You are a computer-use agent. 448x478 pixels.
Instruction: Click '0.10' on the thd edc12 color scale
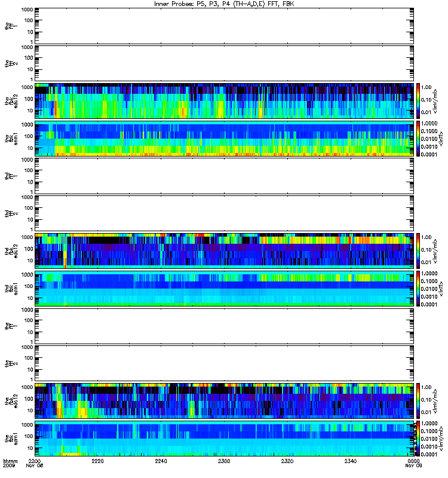click(x=426, y=250)
